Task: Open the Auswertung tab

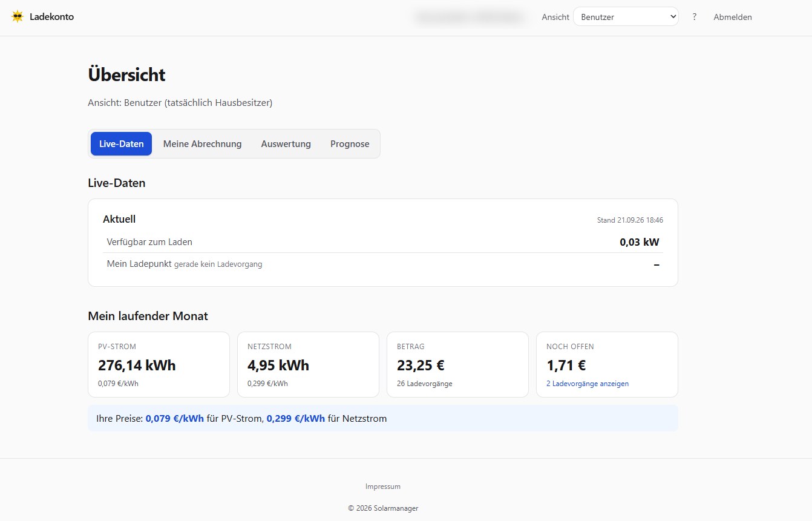Action: (286, 144)
